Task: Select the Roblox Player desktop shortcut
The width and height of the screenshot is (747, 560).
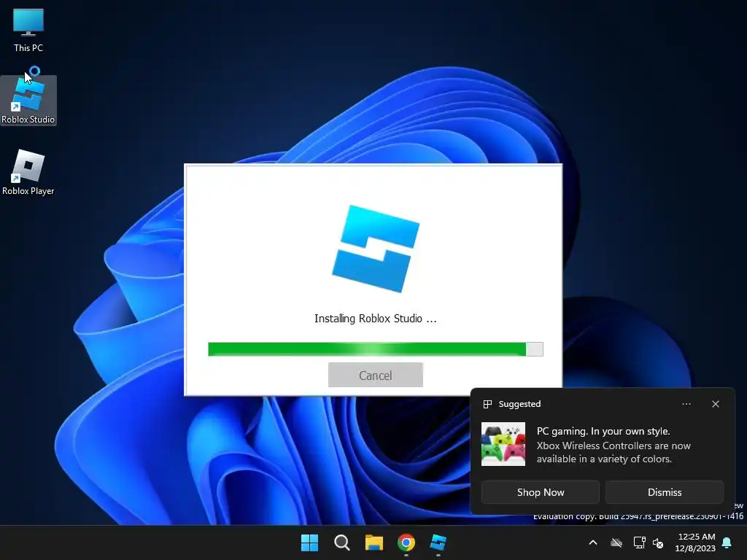Action: pyautogui.click(x=28, y=172)
